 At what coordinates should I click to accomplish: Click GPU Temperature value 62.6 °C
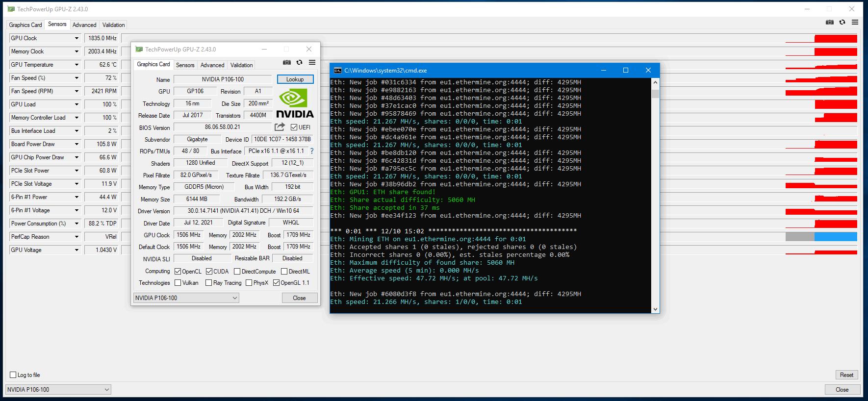click(102, 65)
